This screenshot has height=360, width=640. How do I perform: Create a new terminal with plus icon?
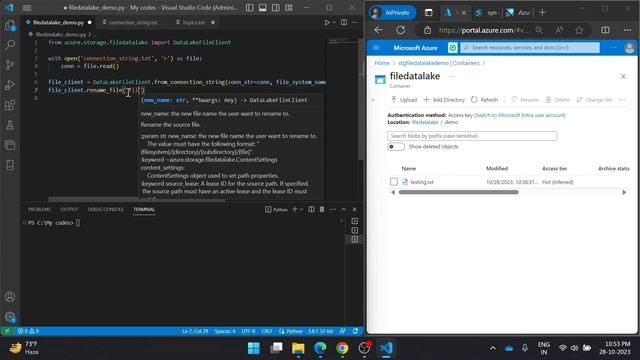295,209
